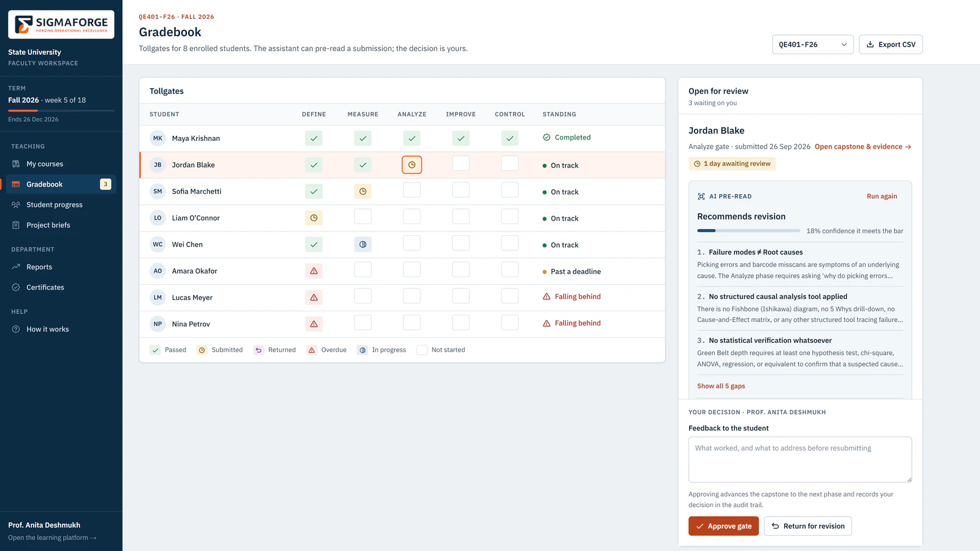This screenshot has height=551, width=980.
Task: Open the learning platform link
Action: point(53,538)
